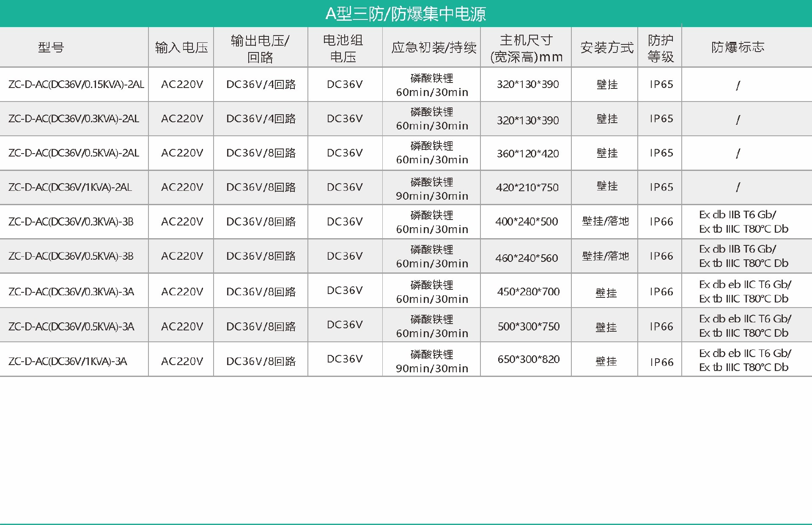The height and width of the screenshot is (525, 812).
Task: Select the 主机尺寸(宽深高)mm header
Action: pyautogui.click(x=526, y=47)
